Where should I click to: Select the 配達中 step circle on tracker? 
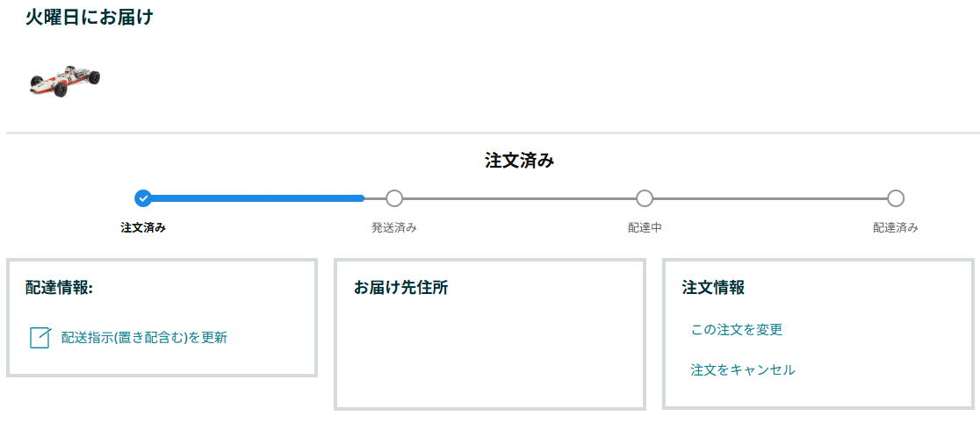[645, 198]
